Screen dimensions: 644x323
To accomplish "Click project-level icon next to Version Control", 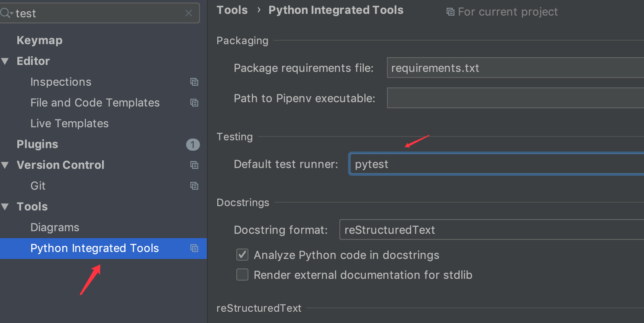I will (x=194, y=165).
